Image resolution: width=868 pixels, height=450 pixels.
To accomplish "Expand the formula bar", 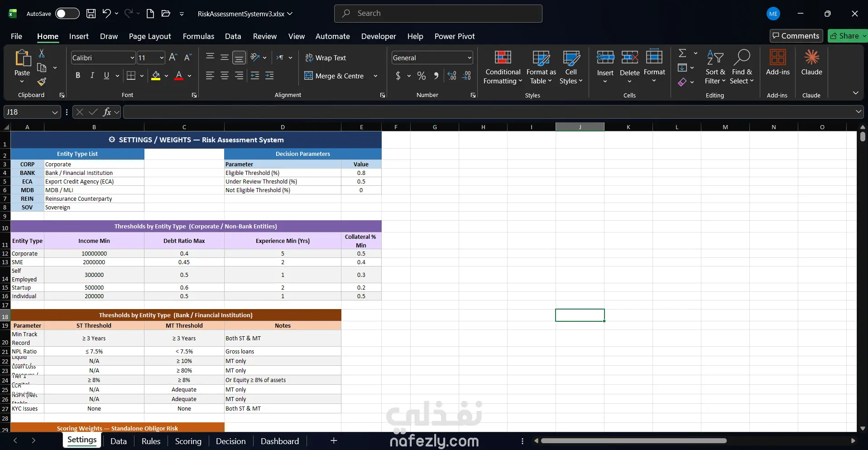I will [858, 111].
